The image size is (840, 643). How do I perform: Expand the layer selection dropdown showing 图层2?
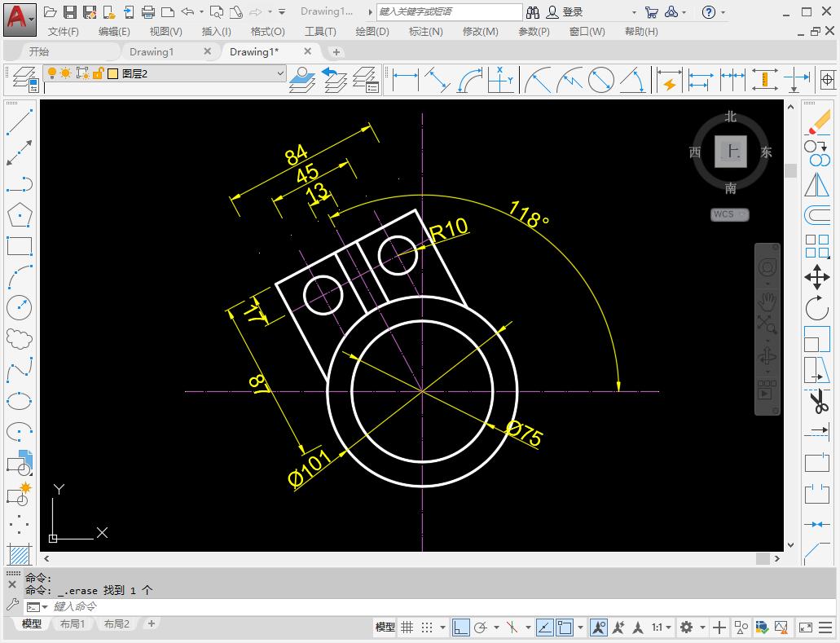pyautogui.click(x=281, y=73)
